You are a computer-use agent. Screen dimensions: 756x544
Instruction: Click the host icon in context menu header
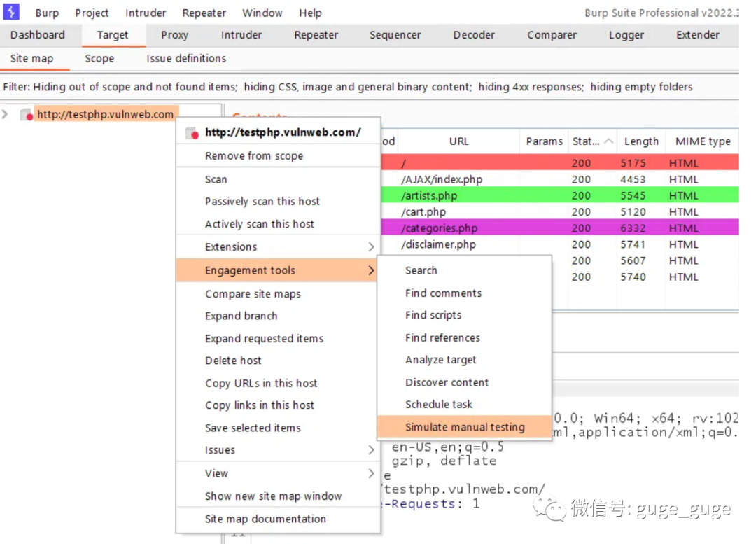click(192, 133)
